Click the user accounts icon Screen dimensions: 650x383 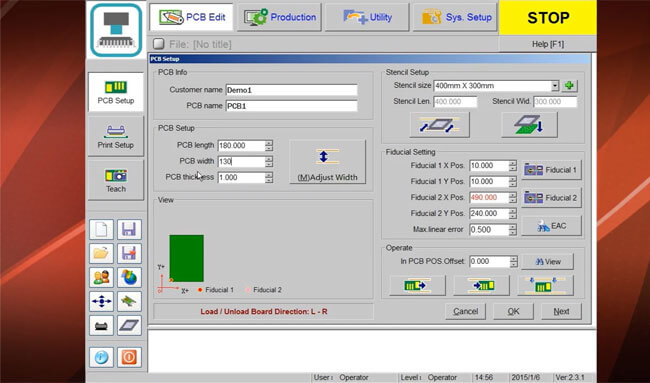click(102, 277)
